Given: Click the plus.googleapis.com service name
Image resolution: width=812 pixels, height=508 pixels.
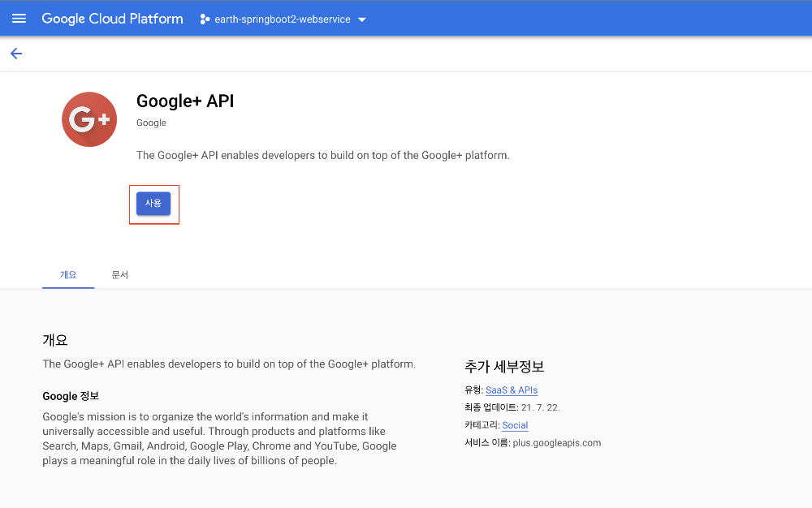Looking at the screenshot, I should click(x=557, y=443).
